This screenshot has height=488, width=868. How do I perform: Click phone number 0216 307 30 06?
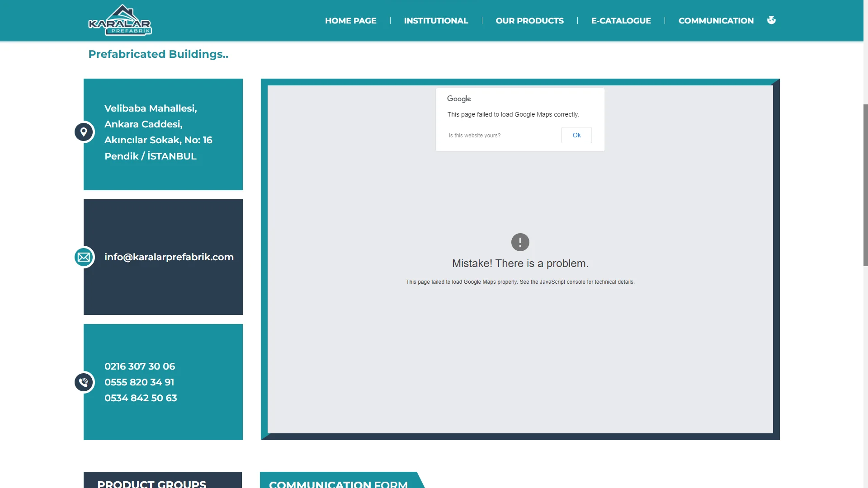[140, 366]
